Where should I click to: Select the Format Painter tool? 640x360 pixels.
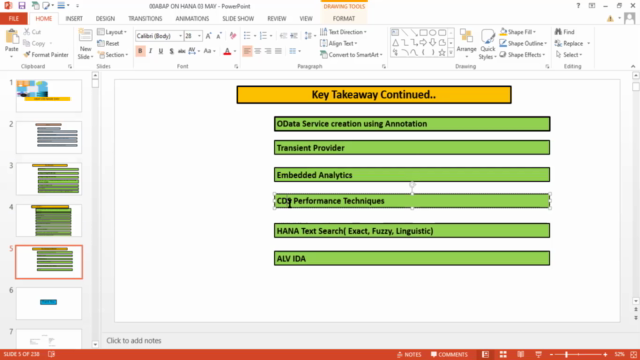[46, 55]
